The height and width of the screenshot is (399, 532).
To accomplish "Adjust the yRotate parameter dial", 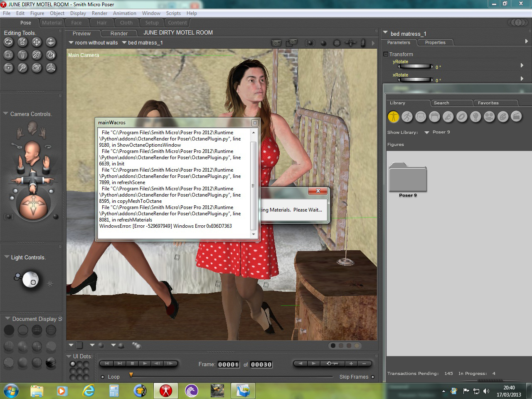I will coord(415,66).
